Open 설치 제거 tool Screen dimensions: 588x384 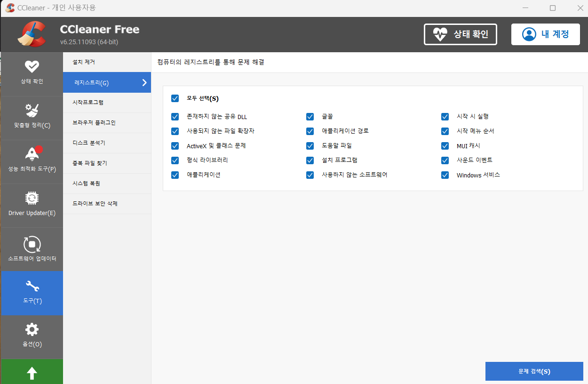click(x=107, y=62)
